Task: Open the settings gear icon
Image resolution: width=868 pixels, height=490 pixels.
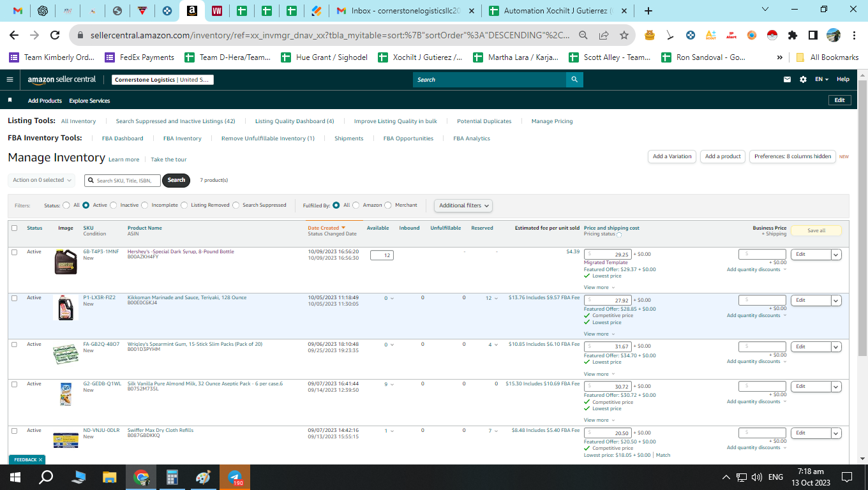Action: point(803,80)
